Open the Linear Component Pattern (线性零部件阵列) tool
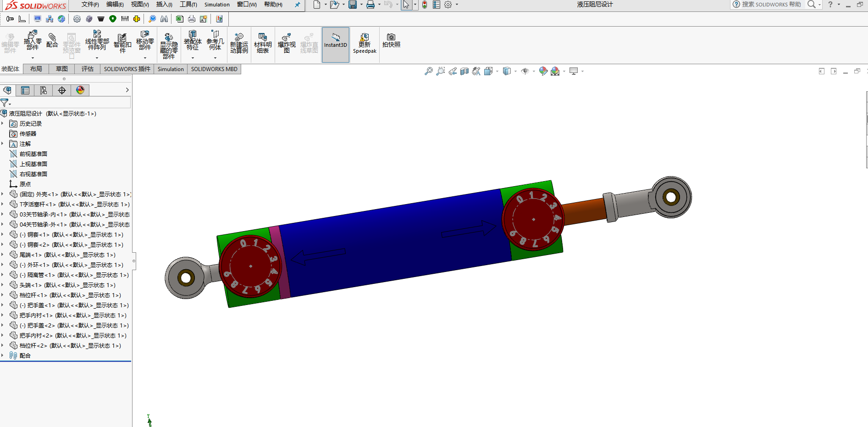868x427 pixels. click(x=97, y=40)
